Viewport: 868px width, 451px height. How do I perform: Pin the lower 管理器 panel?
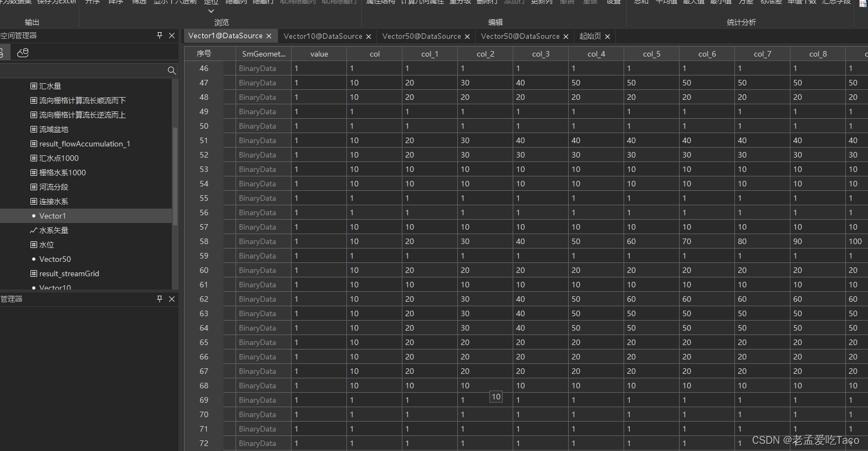tap(160, 299)
